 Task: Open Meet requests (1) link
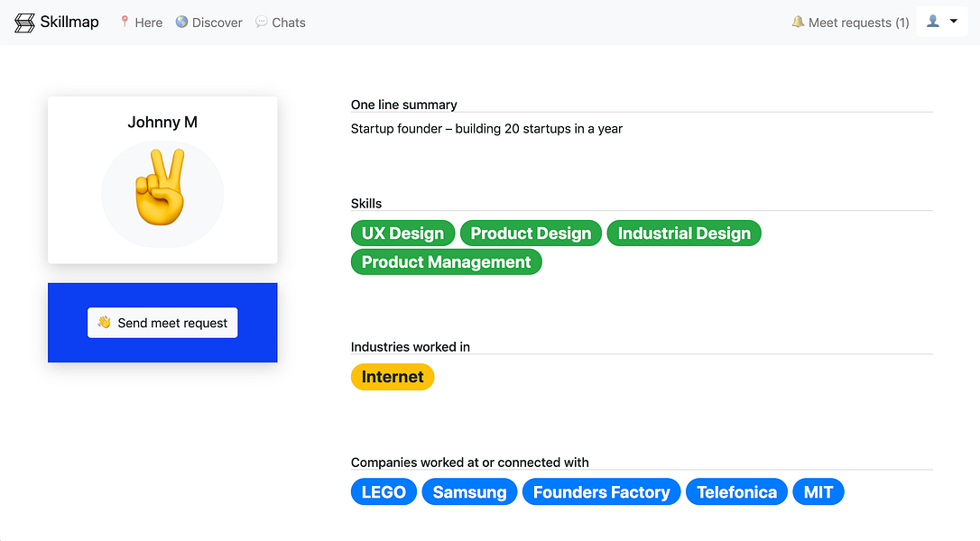(x=858, y=23)
